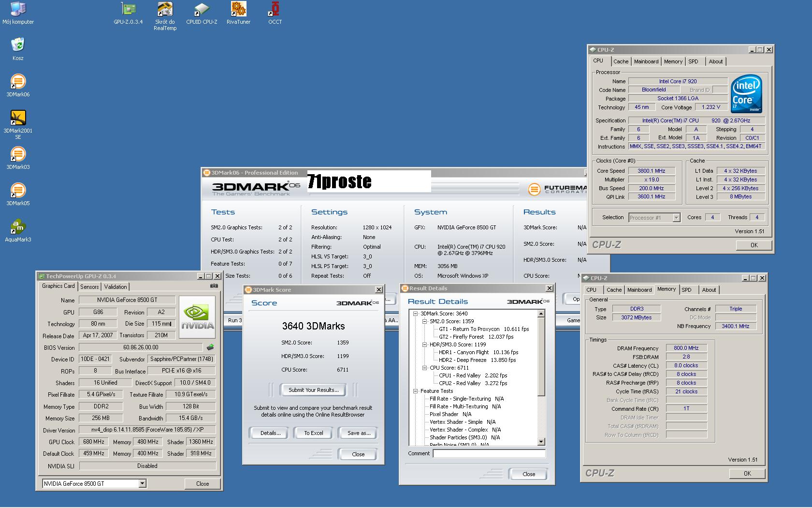Screen dimensions: 812x508
Task: Open the GPU selection dropdown in GPU-Z
Action: (x=142, y=483)
